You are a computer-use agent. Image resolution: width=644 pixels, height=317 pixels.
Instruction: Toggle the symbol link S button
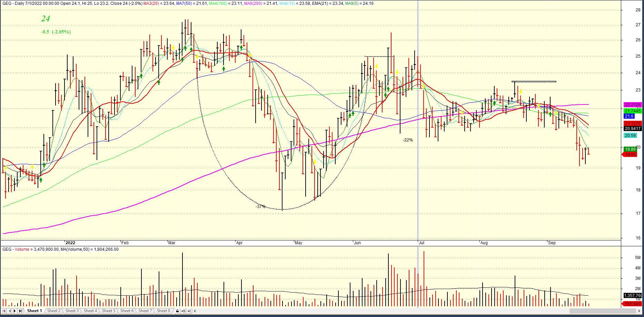[183, 311]
